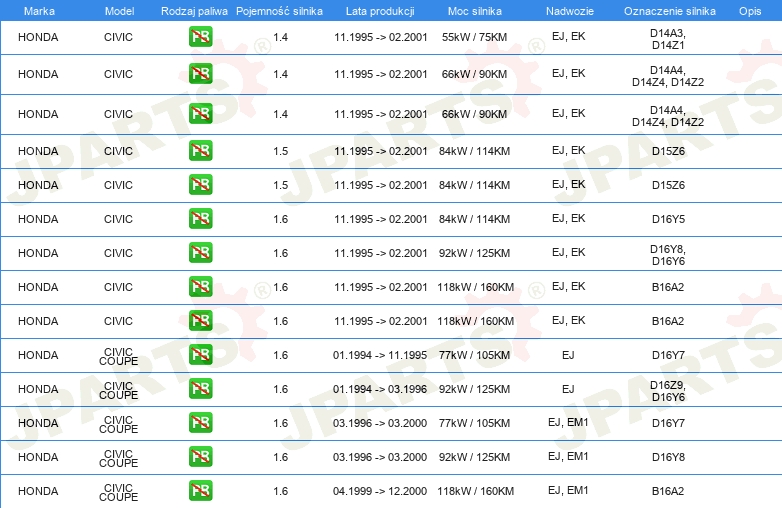The height and width of the screenshot is (508, 782).
Task: Click the petrol fuel icon in the 55kW / 75KM row
Action: 200,37
